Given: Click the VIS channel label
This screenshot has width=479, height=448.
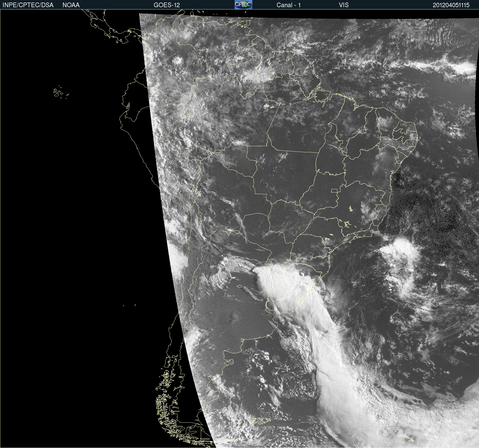Looking at the screenshot, I should point(344,5).
